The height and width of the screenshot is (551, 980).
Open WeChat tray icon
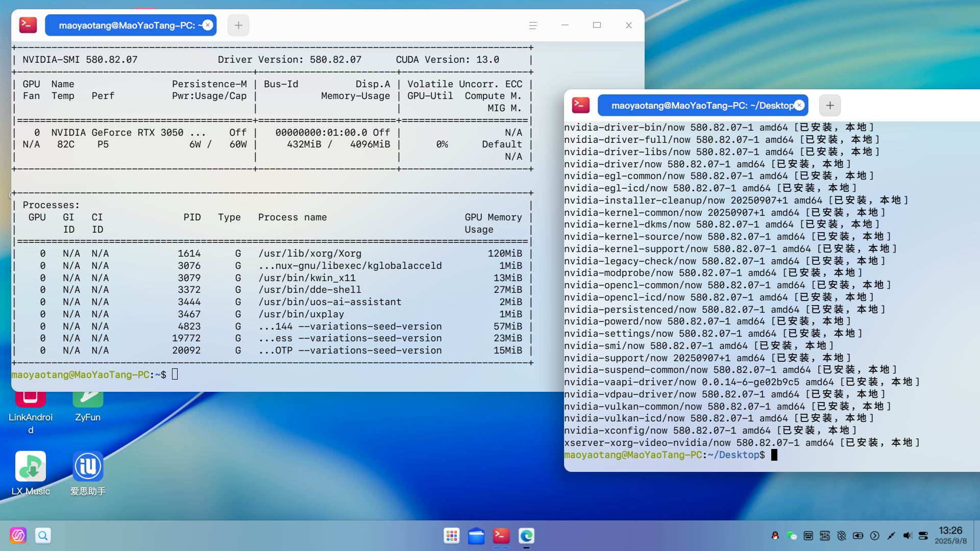coord(792,535)
